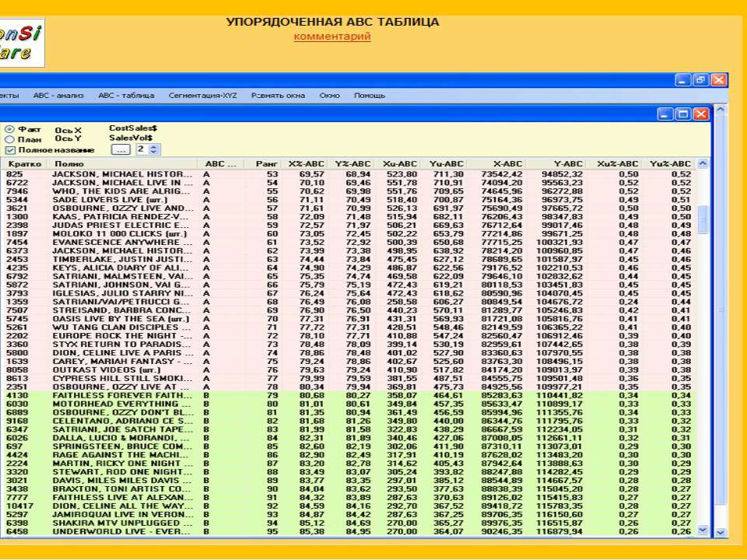Sort by the Кратко column header
747x560 pixels.
[24, 164]
